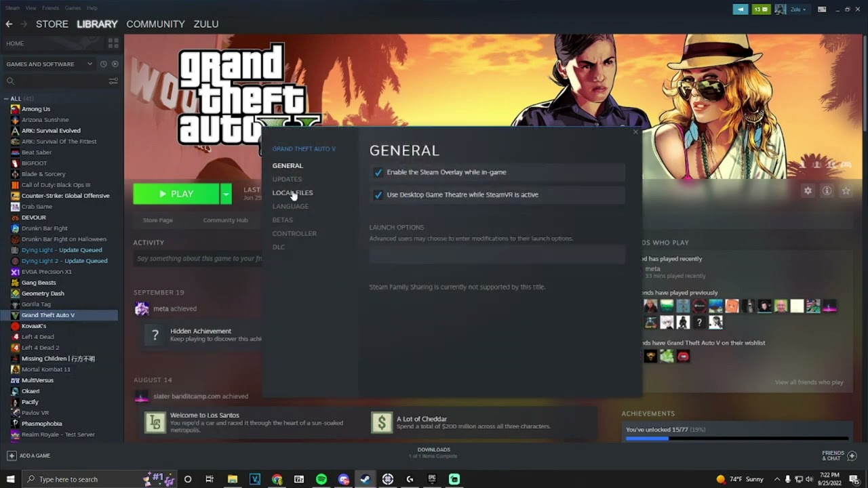Open File Explorer from taskbar

[x=233, y=479]
